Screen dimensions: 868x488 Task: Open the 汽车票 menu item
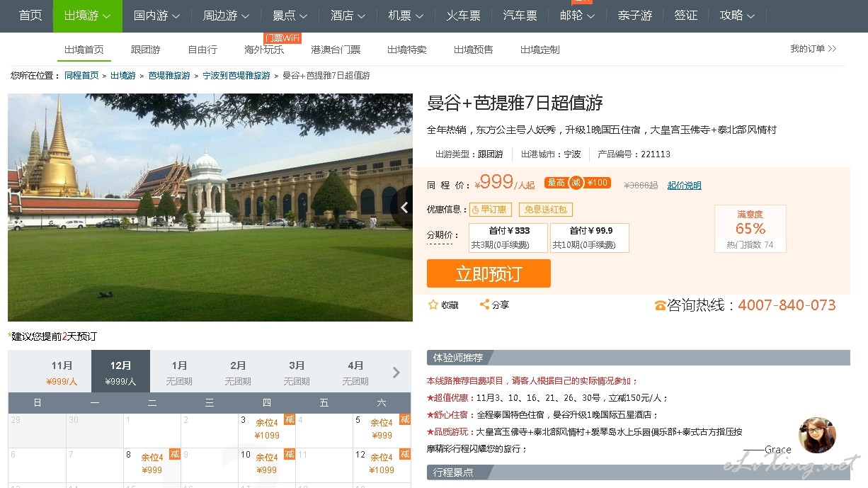pyautogui.click(x=520, y=16)
